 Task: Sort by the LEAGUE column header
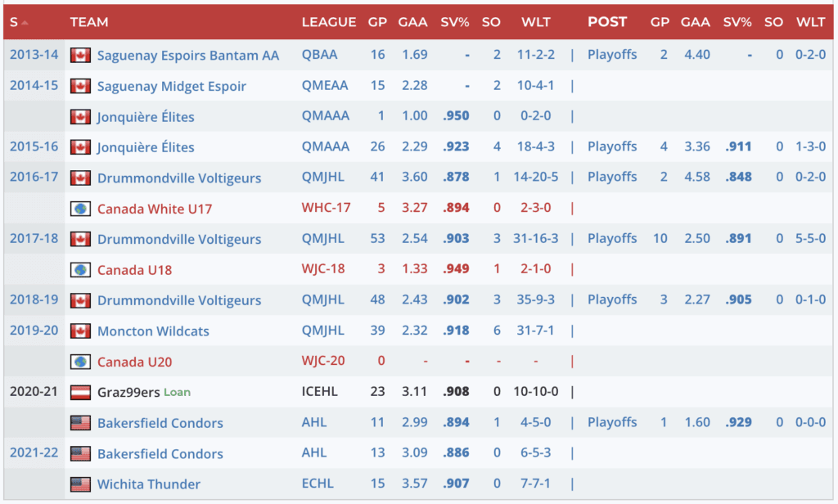click(x=328, y=23)
